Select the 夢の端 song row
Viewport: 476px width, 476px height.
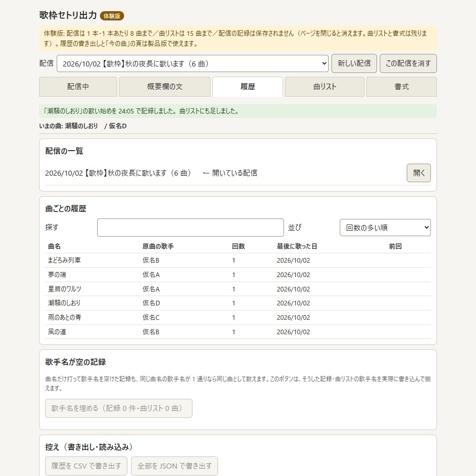(238, 275)
